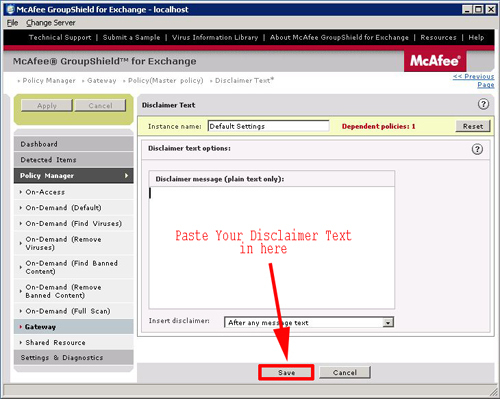Select Policy Manager in sidebar
This screenshot has height=399, width=500.
74,176
